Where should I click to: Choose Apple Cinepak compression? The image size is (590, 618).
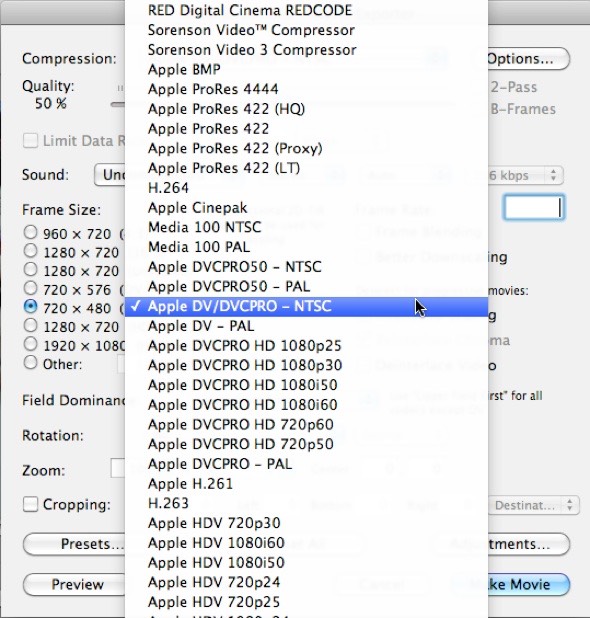pyautogui.click(x=306, y=208)
